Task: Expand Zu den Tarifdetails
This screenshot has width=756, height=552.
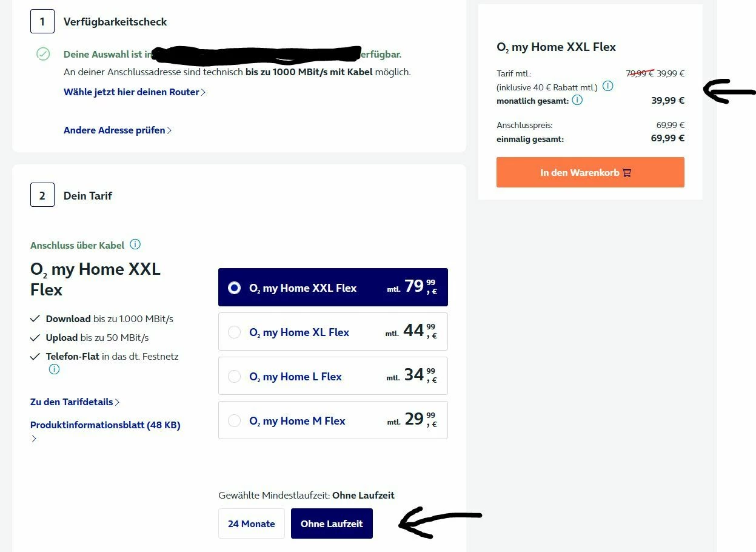Action: (75, 402)
